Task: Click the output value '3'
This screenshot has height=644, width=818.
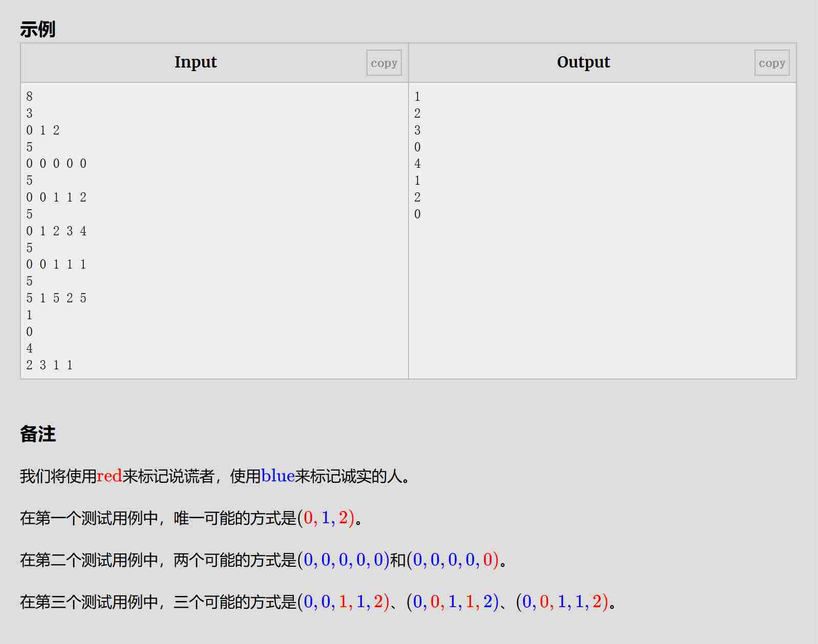Action: [x=417, y=130]
